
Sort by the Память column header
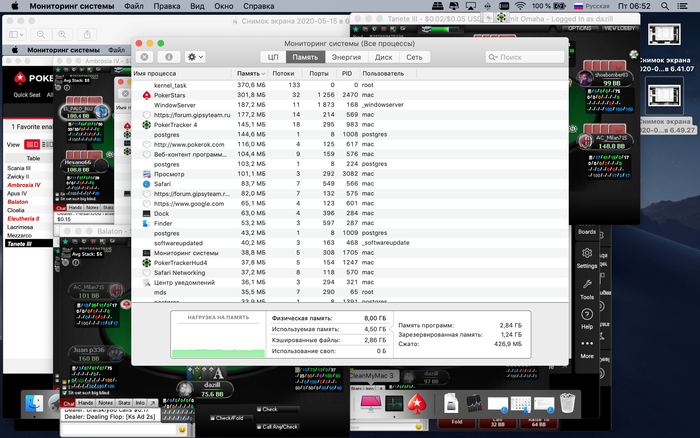point(251,73)
